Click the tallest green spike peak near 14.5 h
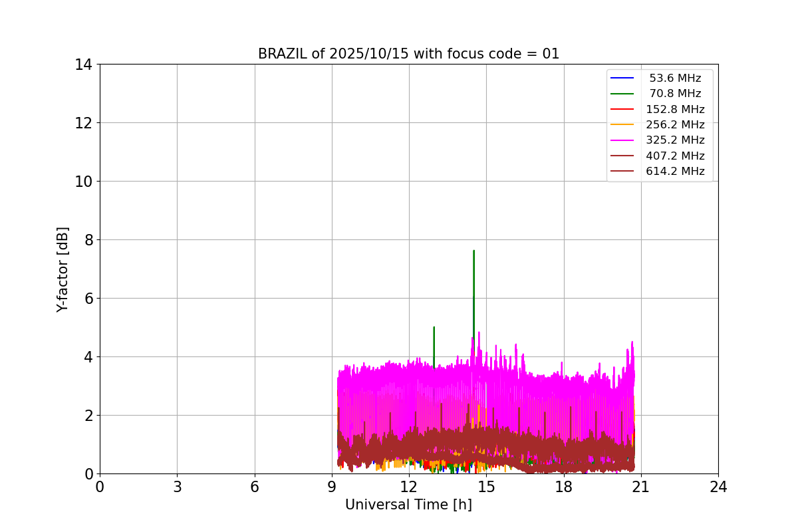 (x=473, y=251)
